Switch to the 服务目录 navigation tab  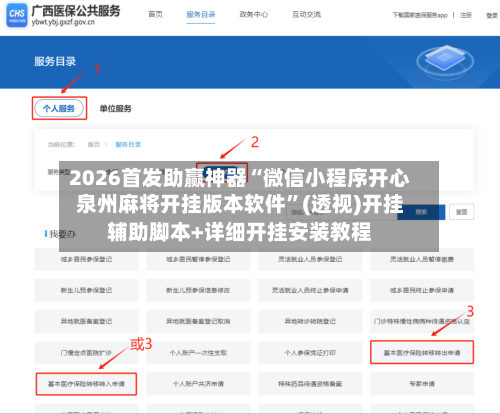click(201, 15)
